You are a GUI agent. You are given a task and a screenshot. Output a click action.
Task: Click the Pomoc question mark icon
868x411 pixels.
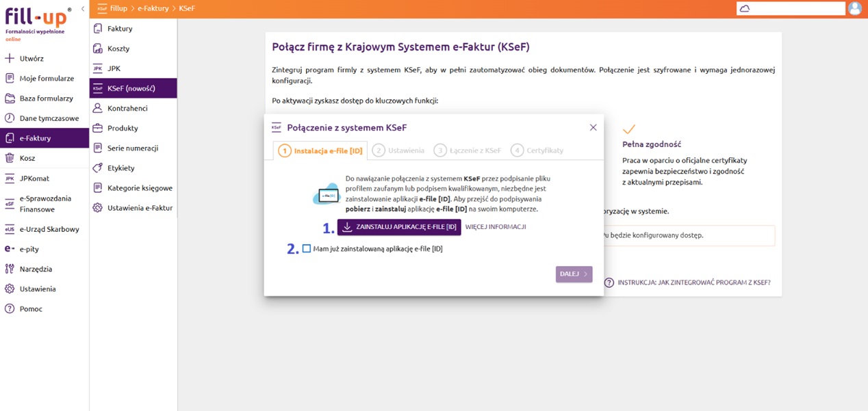10,309
